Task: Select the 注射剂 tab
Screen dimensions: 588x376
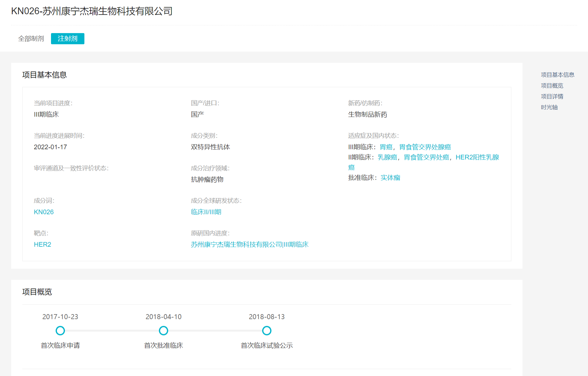Action: click(68, 39)
